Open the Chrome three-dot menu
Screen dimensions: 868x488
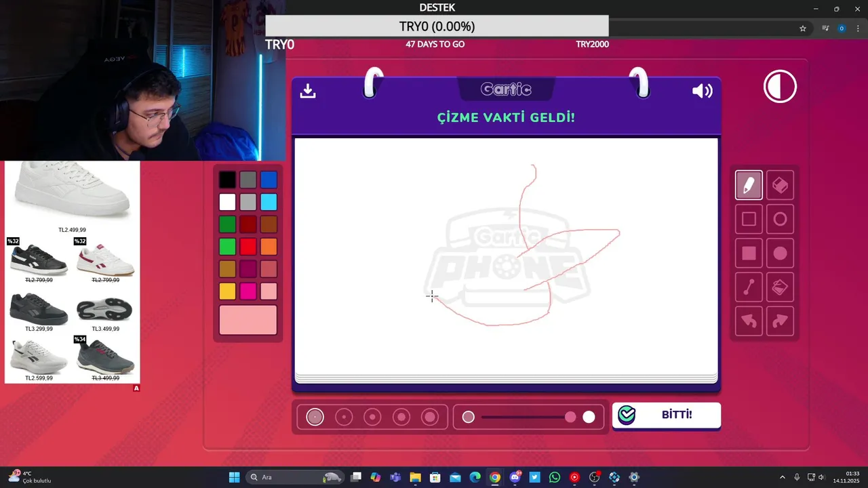click(x=858, y=28)
